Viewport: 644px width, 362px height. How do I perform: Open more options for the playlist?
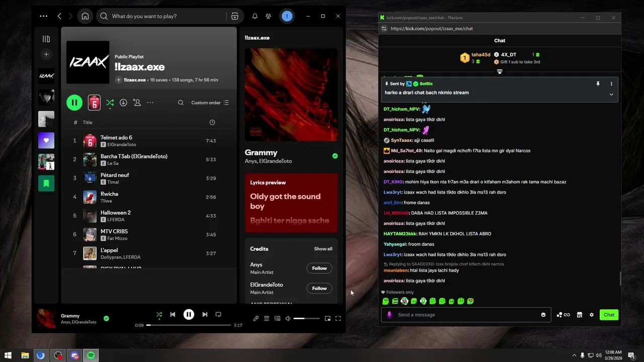click(x=150, y=103)
